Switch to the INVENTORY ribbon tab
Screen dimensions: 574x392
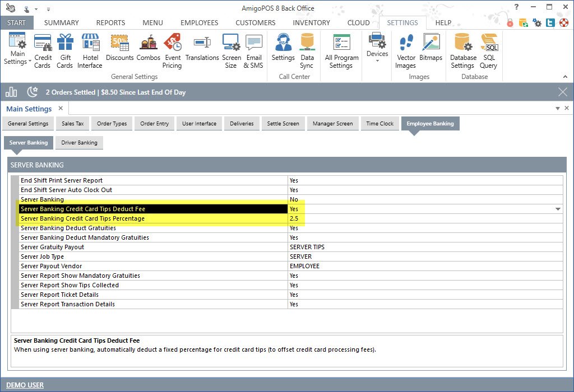(x=311, y=23)
